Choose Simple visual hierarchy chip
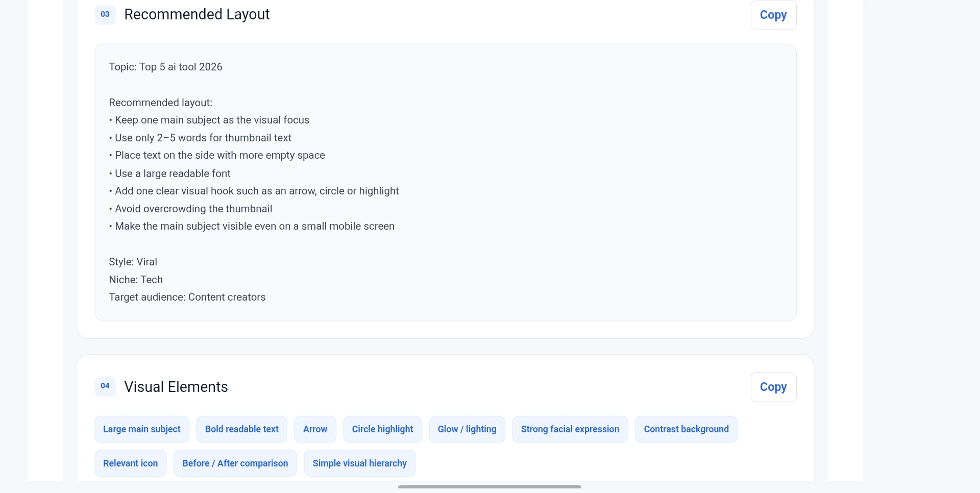Viewport: 980px width, 493px height. click(x=360, y=463)
